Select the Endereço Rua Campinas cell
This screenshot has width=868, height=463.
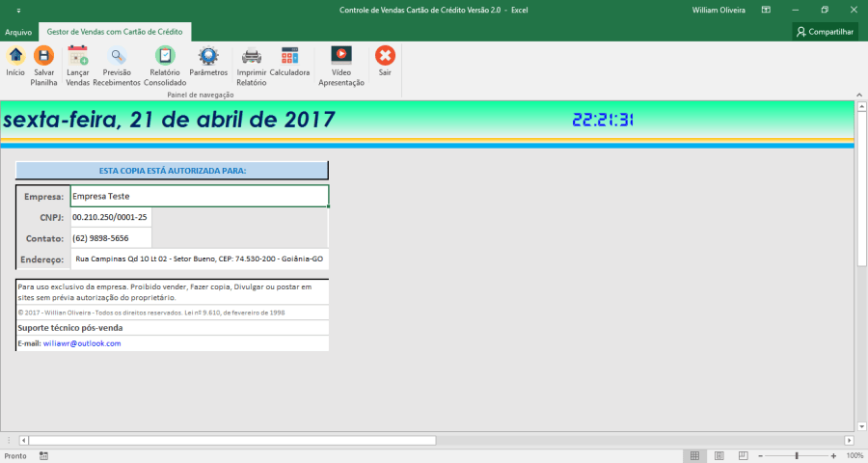pos(200,259)
